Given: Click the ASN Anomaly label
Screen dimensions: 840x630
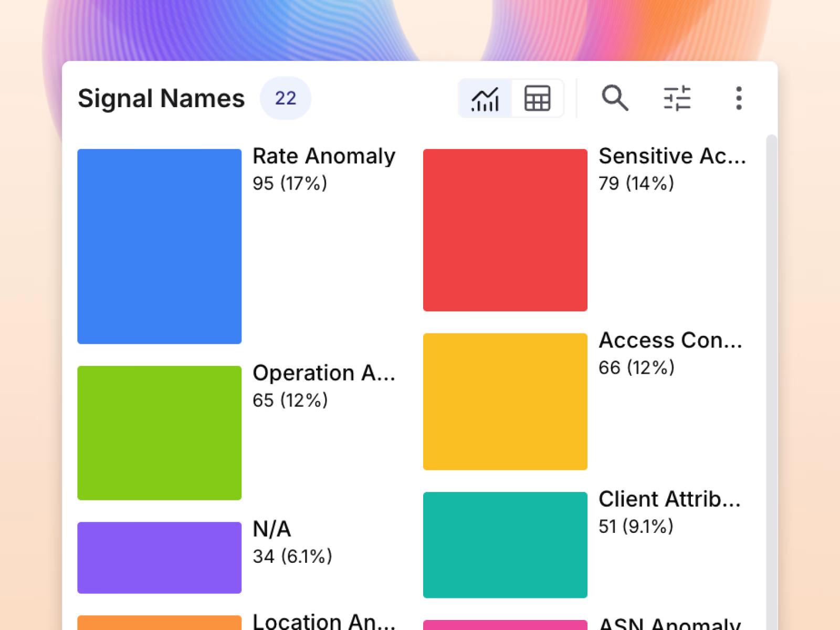Looking at the screenshot, I should point(669,624).
